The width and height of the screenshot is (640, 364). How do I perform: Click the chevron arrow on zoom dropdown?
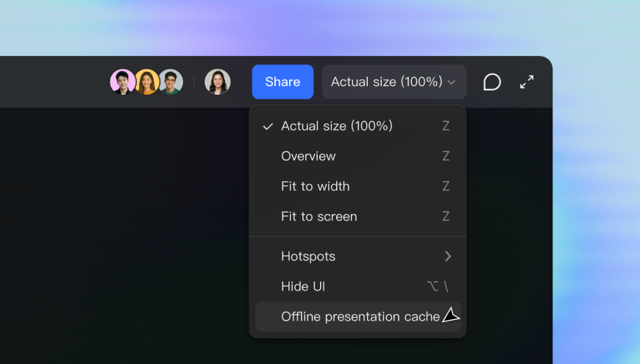452,82
